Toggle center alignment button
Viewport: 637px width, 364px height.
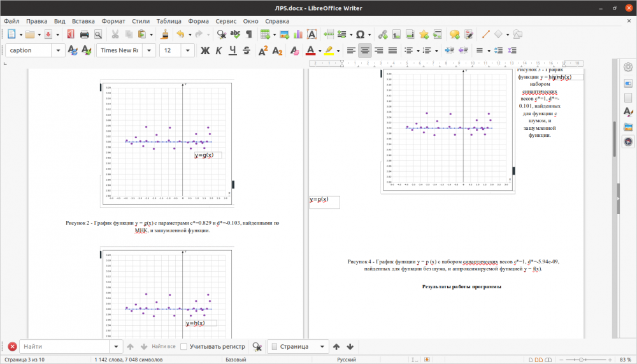[x=365, y=51]
